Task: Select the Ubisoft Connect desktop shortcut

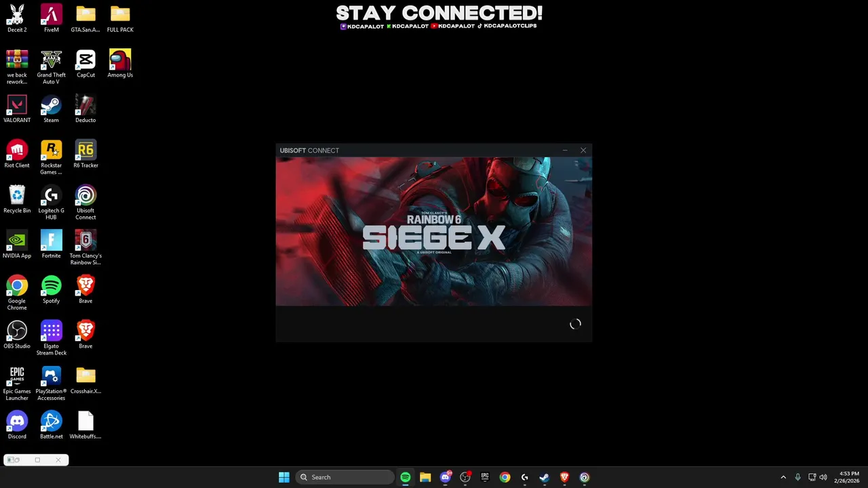Action: 85,203
